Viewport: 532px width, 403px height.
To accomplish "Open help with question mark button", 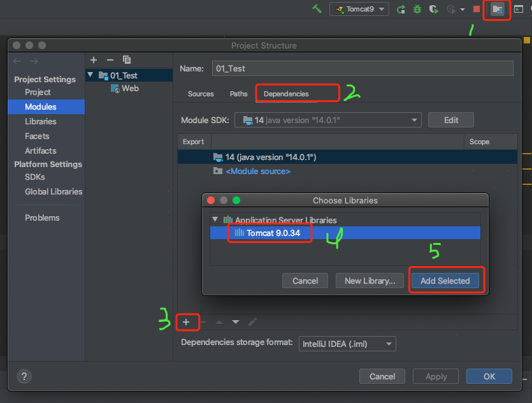I will click(24, 376).
